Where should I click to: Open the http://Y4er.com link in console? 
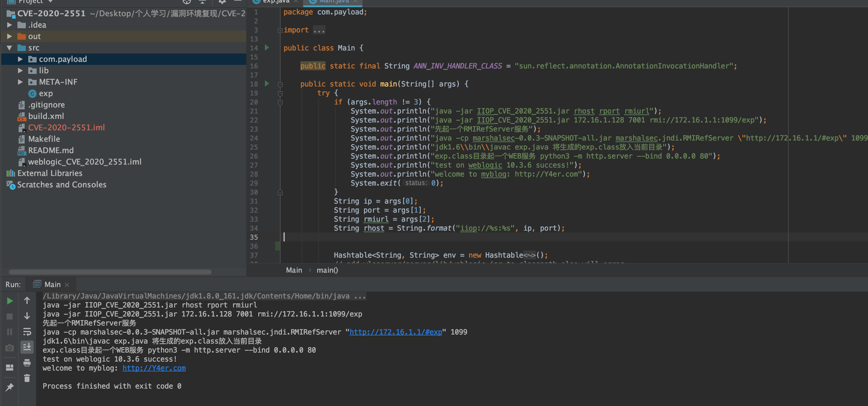(154, 368)
